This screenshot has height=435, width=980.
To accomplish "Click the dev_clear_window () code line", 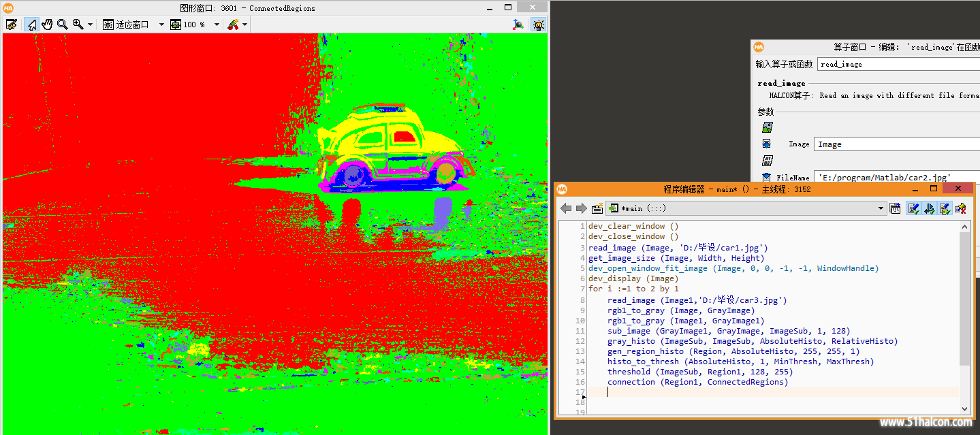I will click(x=633, y=226).
